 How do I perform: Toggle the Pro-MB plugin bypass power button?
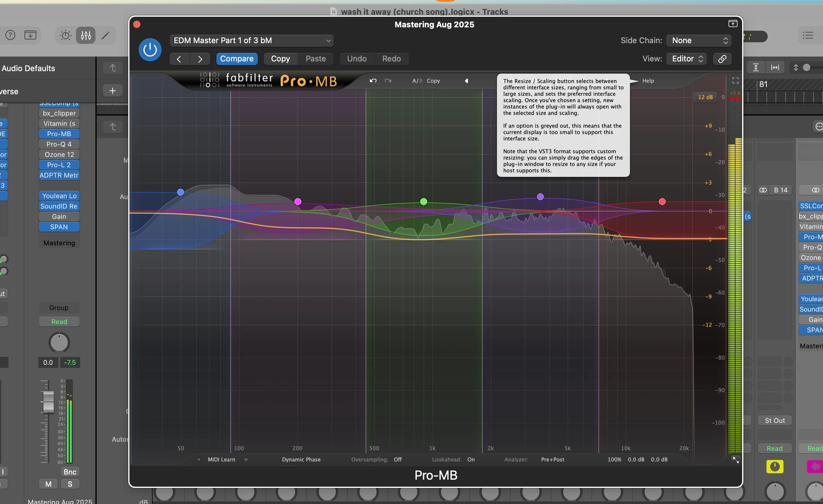coord(150,50)
